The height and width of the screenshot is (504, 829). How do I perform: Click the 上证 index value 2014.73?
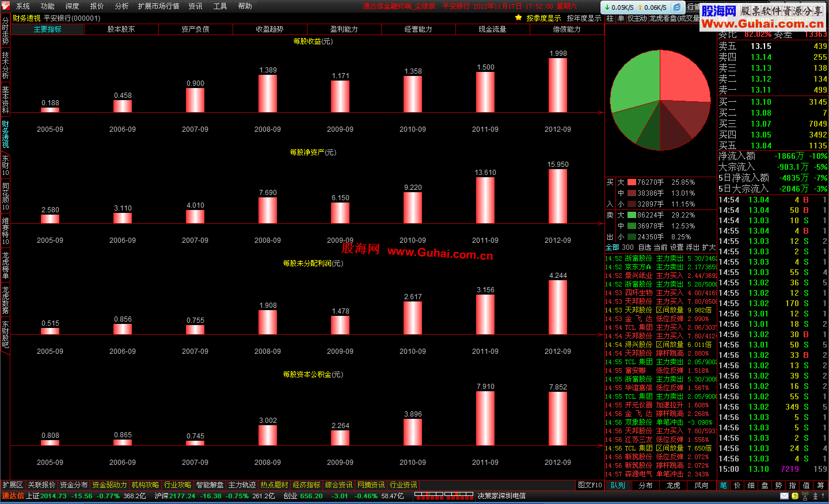pyautogui.click(x=54, y=496)
